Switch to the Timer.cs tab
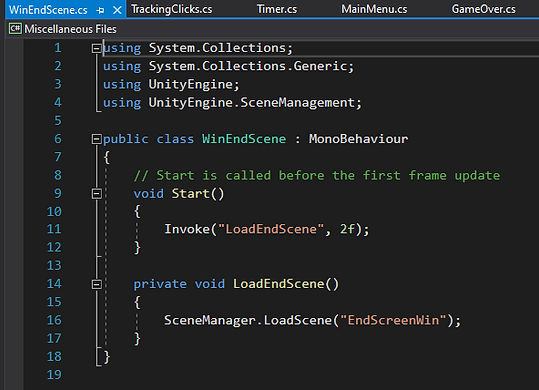 tap(277, 9)
